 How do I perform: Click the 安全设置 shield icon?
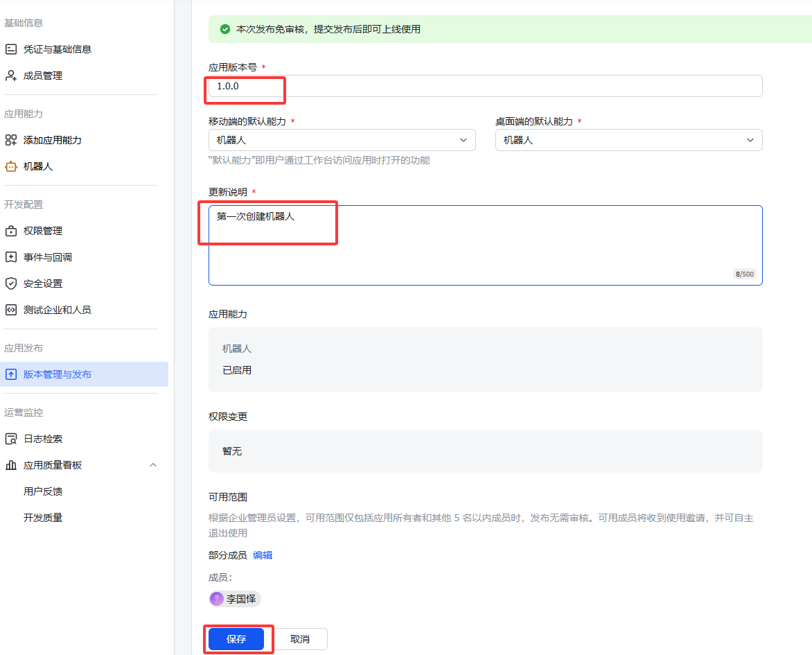[x=10, y=283]
